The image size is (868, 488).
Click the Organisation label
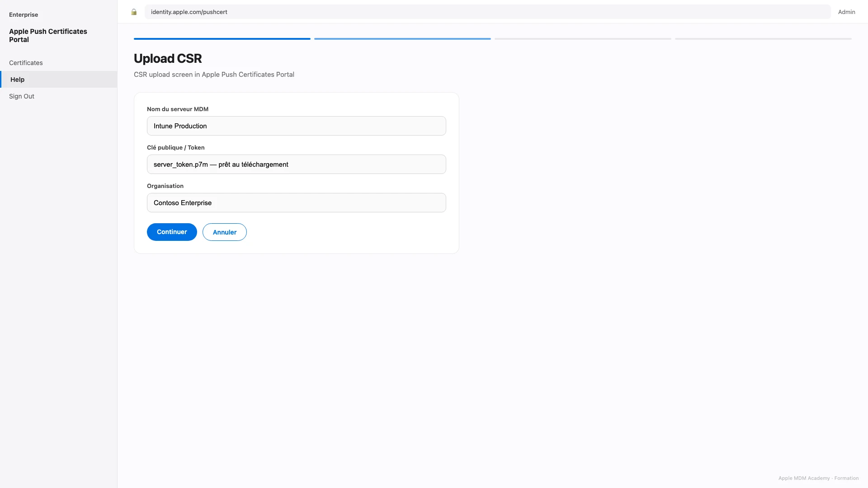[165, 186]
